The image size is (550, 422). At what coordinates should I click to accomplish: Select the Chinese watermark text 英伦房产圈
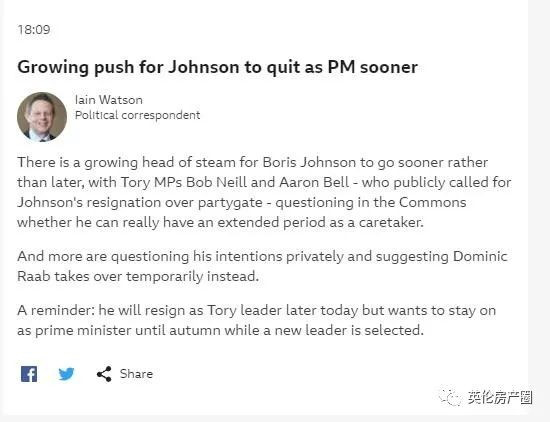(x=500, y=397)
